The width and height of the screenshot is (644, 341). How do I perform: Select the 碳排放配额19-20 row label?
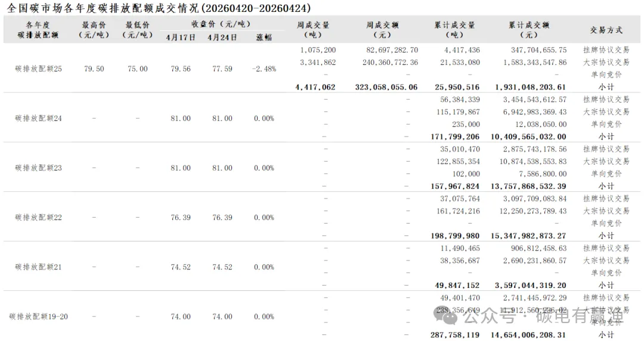click(x=38, y=317)
